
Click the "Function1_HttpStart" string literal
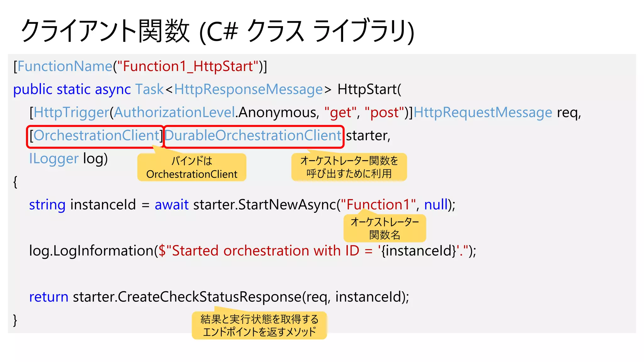(x=188, y=66)
